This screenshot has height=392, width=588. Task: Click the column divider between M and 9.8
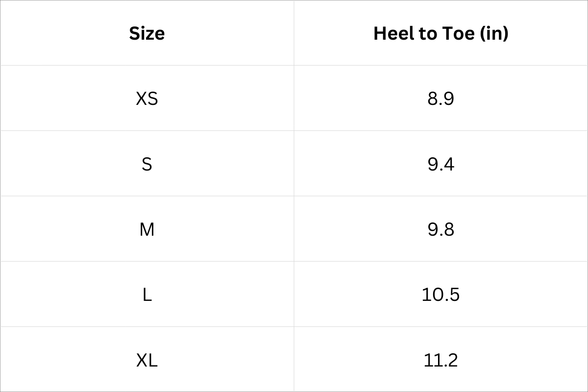294,229
